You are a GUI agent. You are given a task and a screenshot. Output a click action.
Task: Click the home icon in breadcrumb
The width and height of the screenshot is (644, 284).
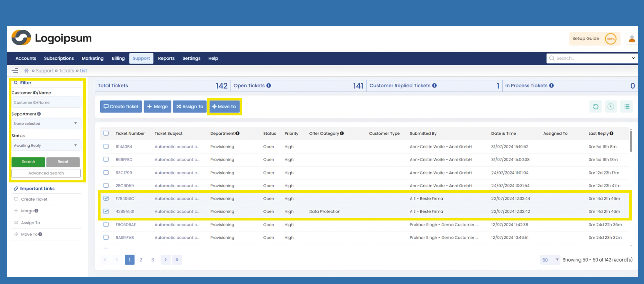pyautogui.click(x=26, y=71)
